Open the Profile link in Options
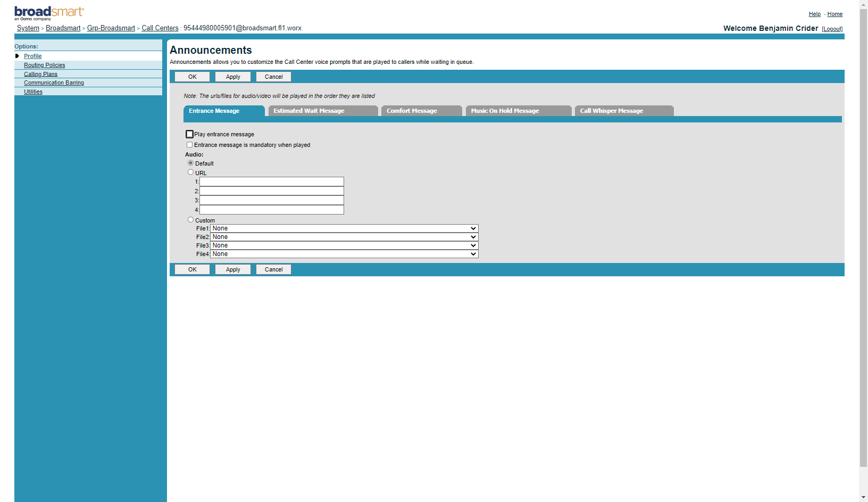The width and height of the screenshot is (868, 502). pyautogui.click(x=32, y=56)
